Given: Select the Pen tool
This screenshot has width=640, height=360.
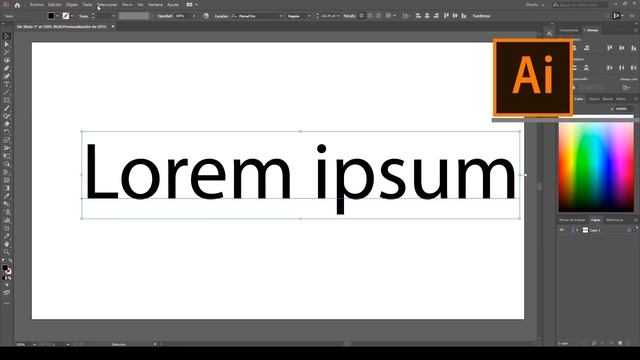Looking at the screenshot, I should coord(7,68).
